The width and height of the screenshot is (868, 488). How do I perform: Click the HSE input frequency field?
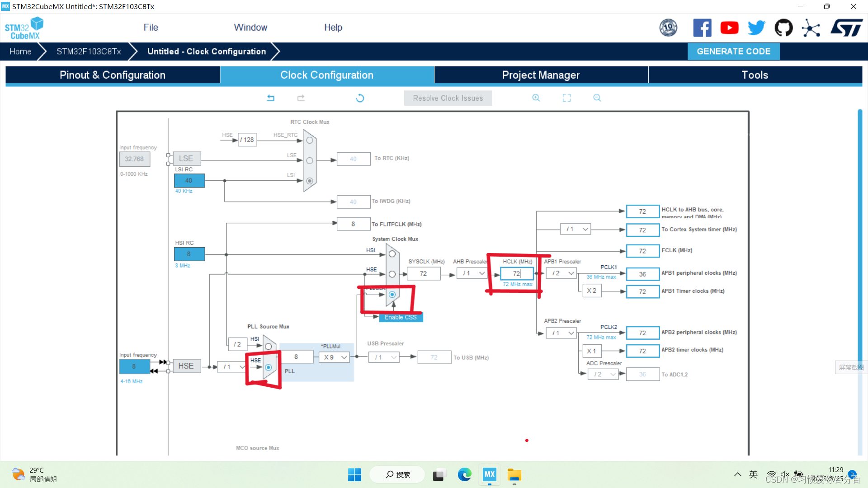[134, 366]
